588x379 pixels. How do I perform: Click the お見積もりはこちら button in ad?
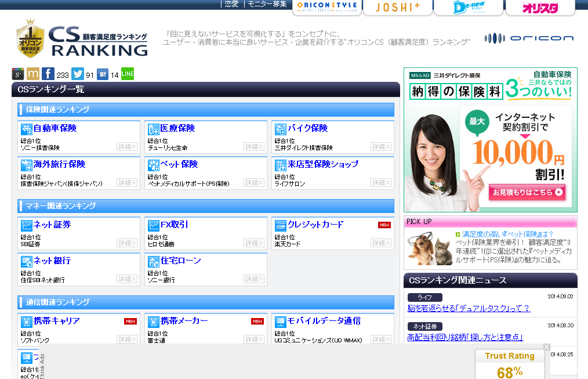(527, 192)
